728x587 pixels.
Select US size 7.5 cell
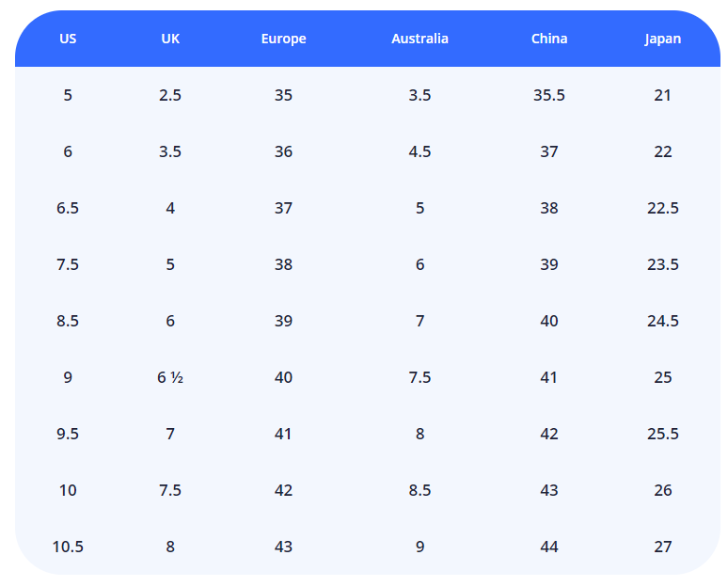[68, 264]
